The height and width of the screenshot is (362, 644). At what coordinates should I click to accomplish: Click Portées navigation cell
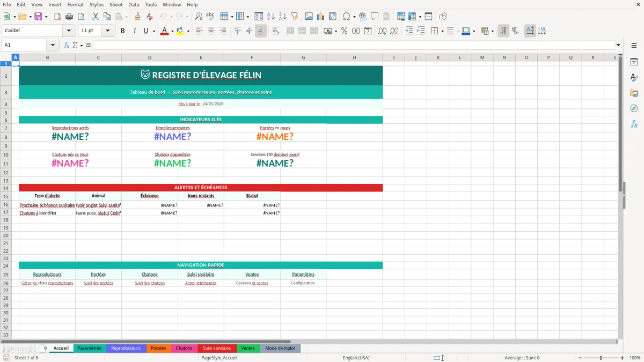pyautogui.click(x=98, y=274)
